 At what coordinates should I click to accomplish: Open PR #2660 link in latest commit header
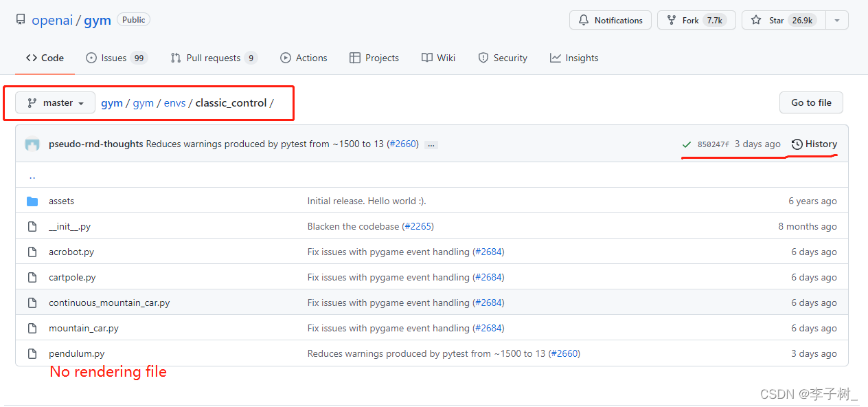pos(402,144)
